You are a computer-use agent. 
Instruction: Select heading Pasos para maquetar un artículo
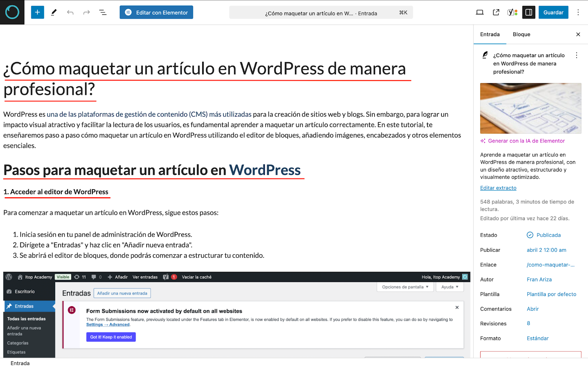pyautogui.click(x=152, y=170)
